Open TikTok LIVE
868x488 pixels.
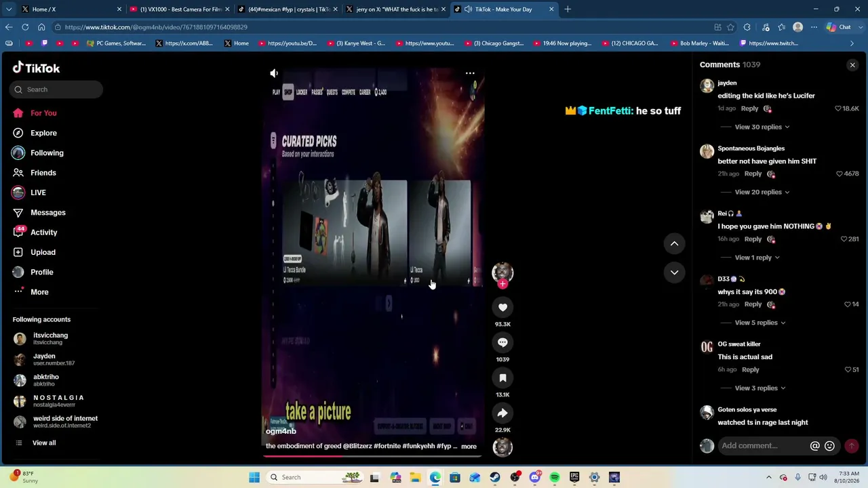pos(38,193)
